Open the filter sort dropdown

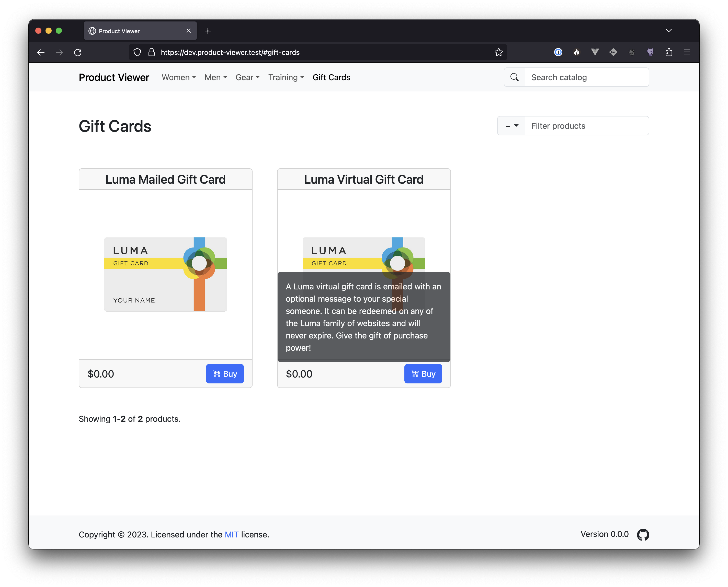[511, 126]
